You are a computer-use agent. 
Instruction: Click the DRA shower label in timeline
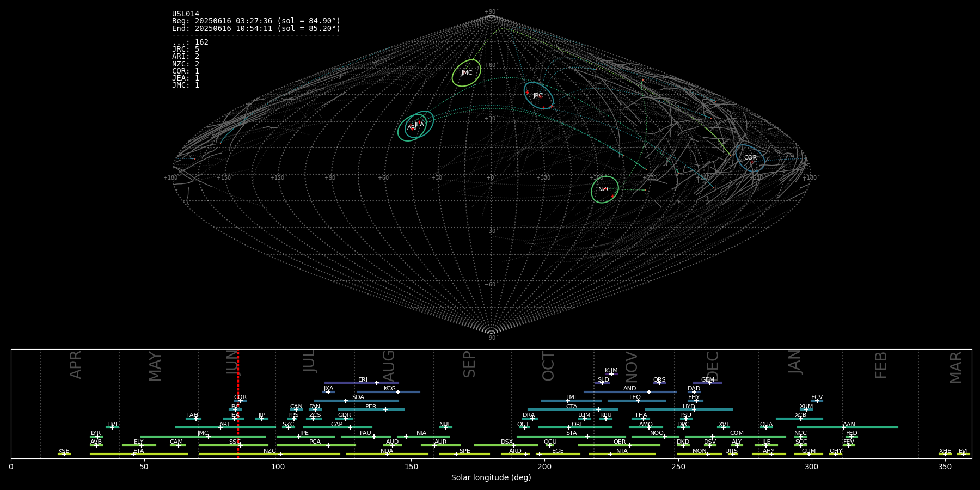pyautogui.click(x=529, y=415)
